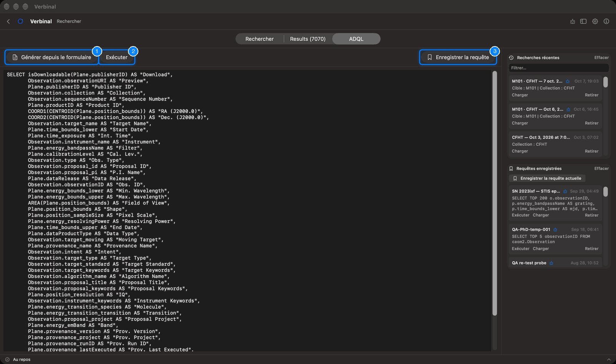Load the M101 Oct 7 search via Charger

(x=520, y=95)
